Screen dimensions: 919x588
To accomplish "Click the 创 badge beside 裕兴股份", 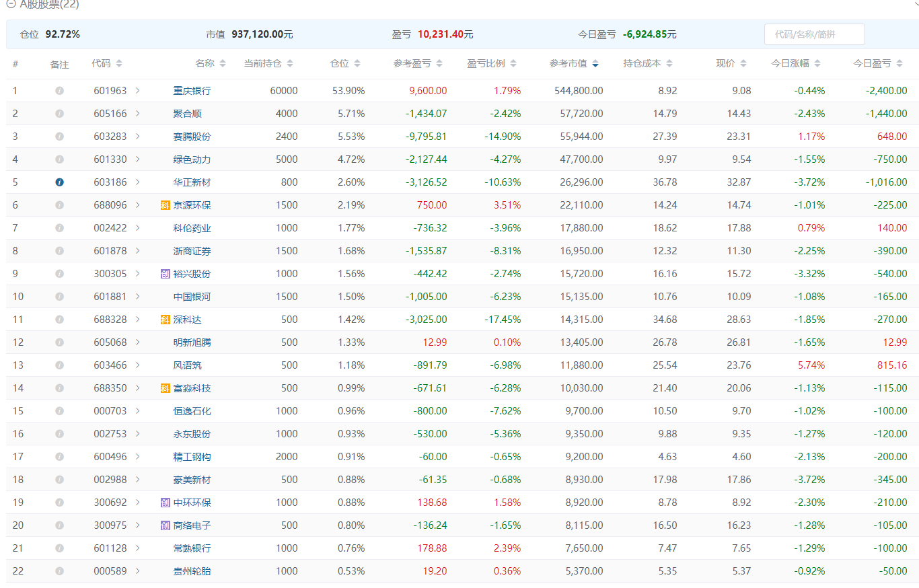I will [166, 274].
